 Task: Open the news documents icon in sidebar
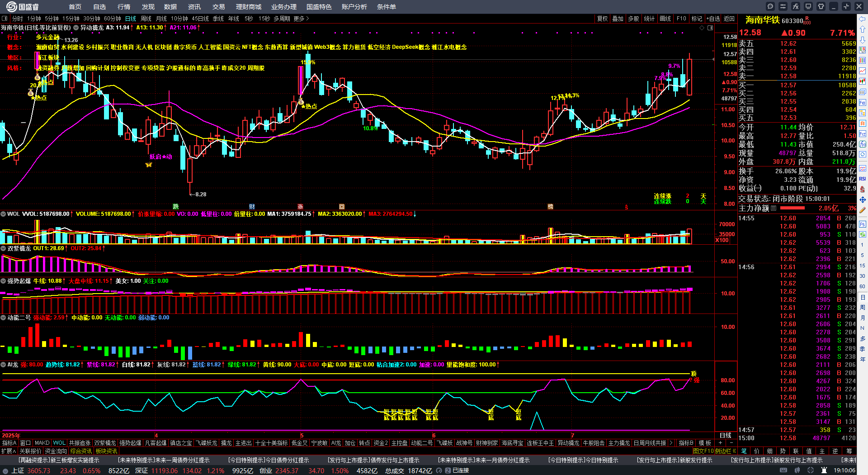point(863,92)
